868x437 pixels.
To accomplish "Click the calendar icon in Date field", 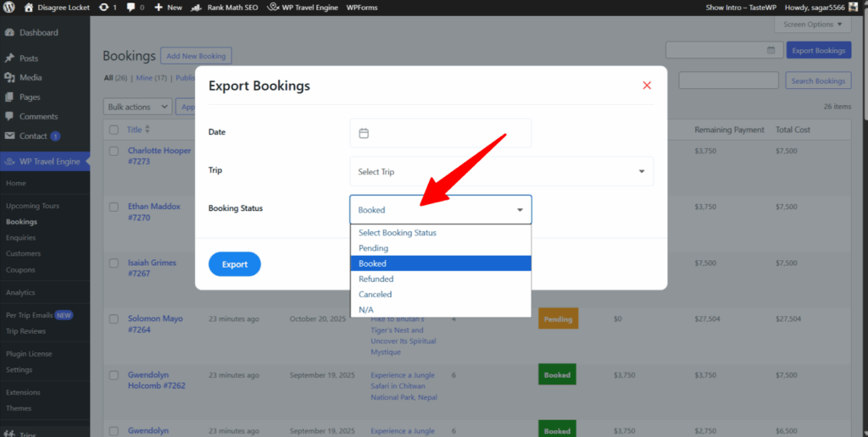I will [364, 133].
